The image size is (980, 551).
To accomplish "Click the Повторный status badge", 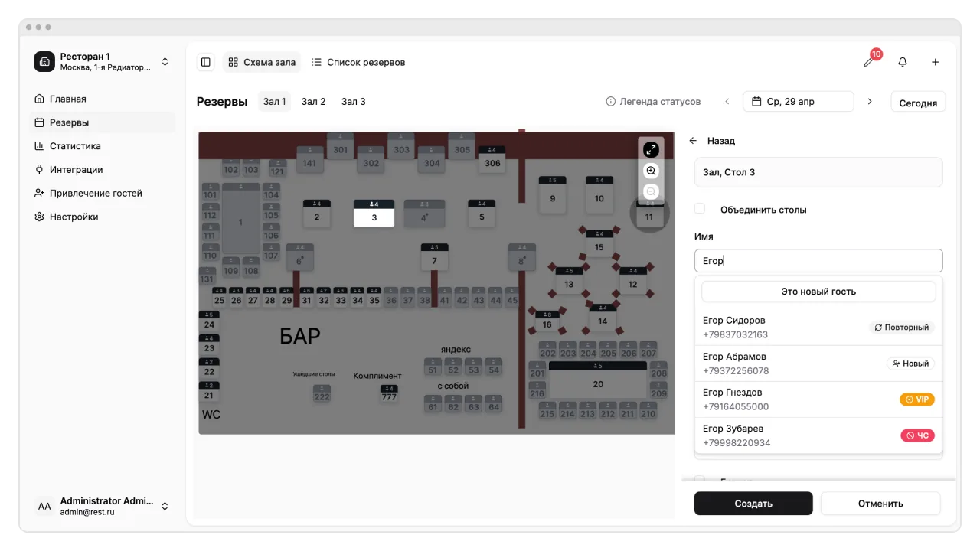I will click(x=901, y=328).
